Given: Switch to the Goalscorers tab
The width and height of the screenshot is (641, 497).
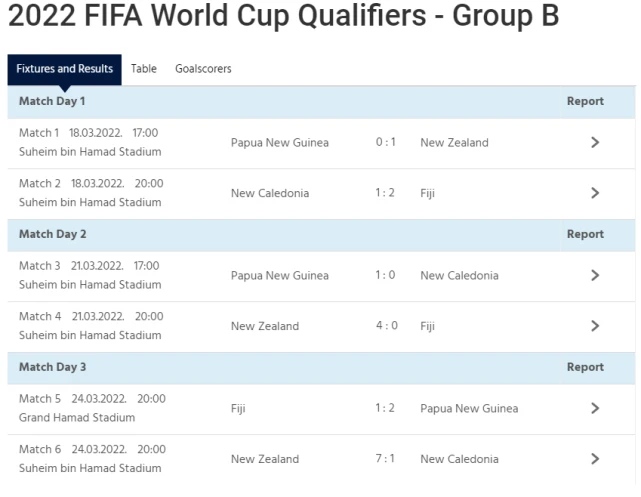Looking at the screenshot, I should [x=203, y=69].
